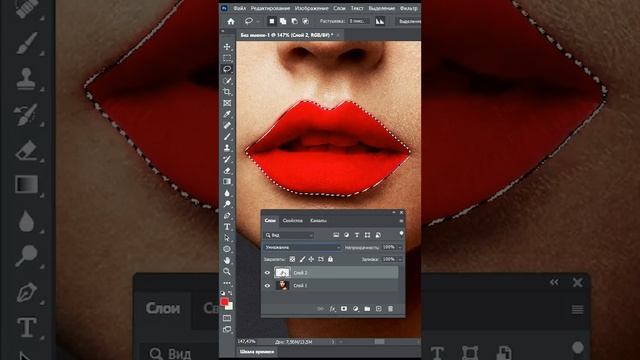Select the Clone Stamp tool in center window
This screenshot has width=640, height=360.
click(227, 148)
